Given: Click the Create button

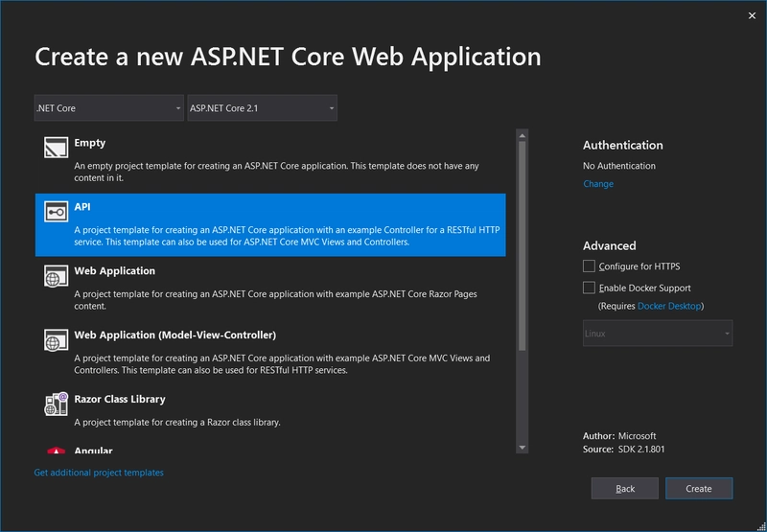Looking at the screenshot, I should [699, 489].
